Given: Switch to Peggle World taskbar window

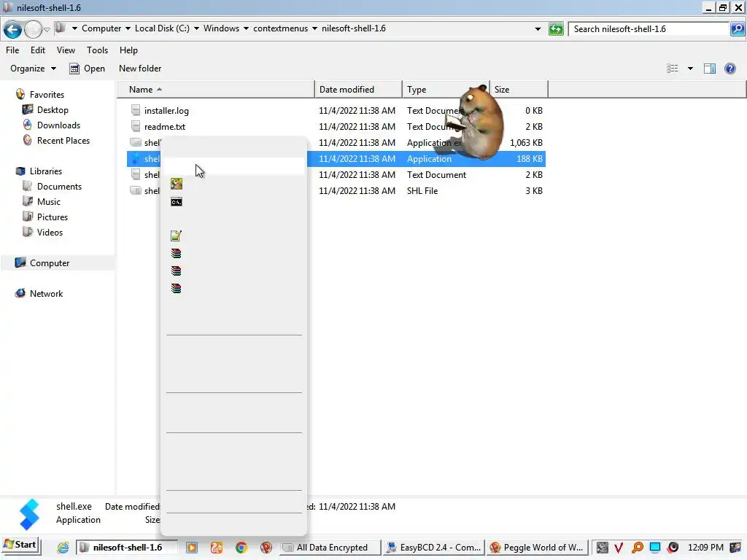Looking at the screenshot, I should pyautogui.click(x=538, y=548).
